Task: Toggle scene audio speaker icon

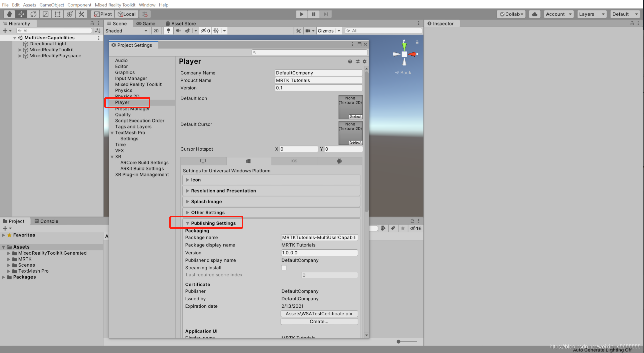Action: click(178, 31)
